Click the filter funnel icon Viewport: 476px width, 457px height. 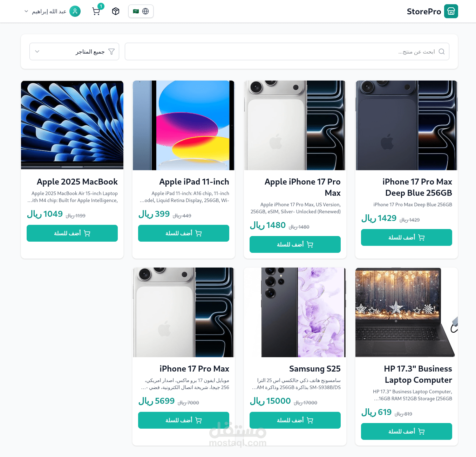(111, 51)
